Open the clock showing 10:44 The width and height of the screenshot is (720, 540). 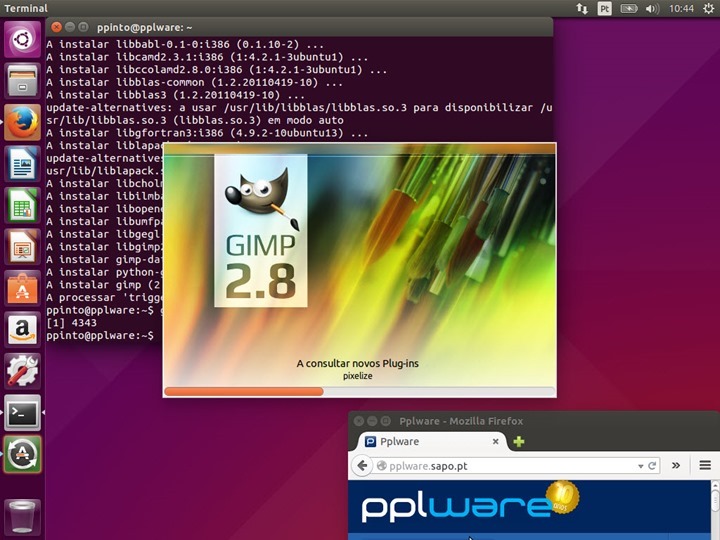(x=681, y=8)
